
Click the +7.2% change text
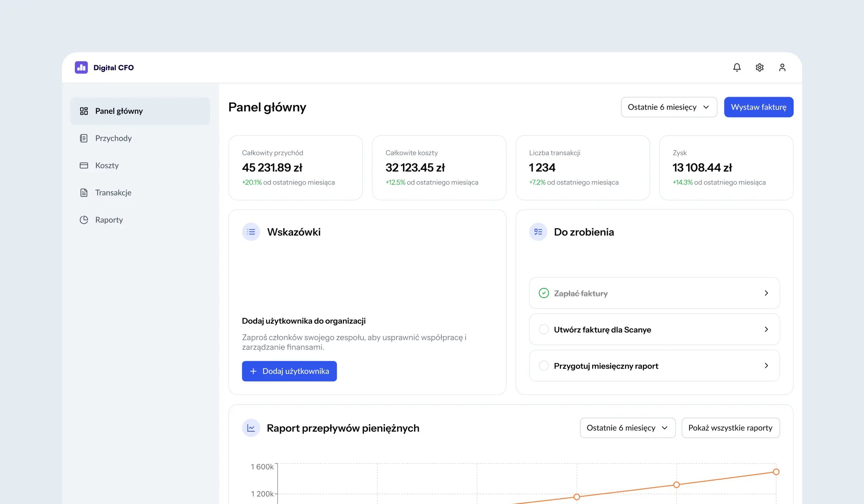click(537, 182)
